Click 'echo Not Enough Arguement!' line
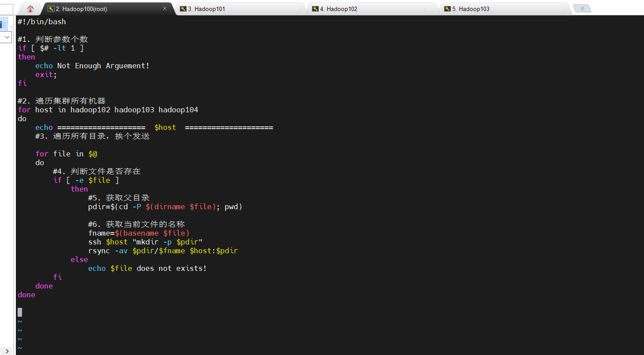 pyautogui.click(x=93, y=66)
